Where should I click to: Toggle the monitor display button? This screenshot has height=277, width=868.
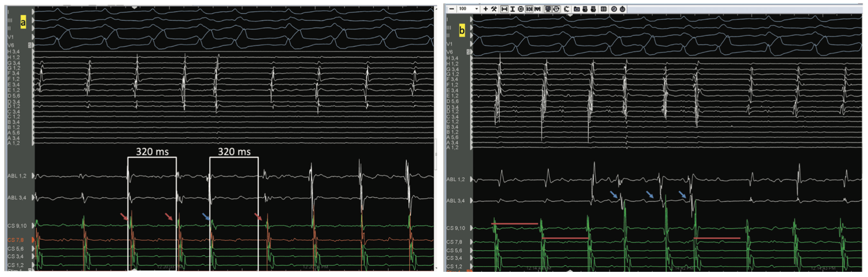[548, 9]
